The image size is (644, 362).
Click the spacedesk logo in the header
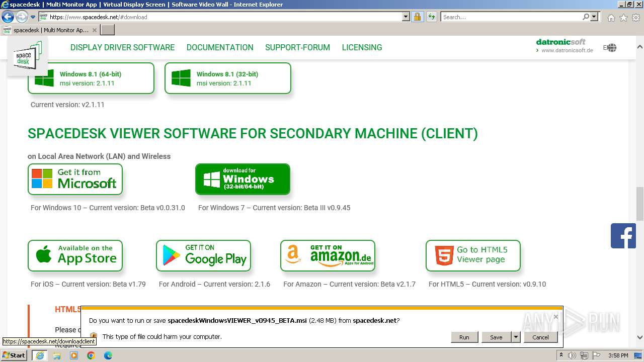27,55
